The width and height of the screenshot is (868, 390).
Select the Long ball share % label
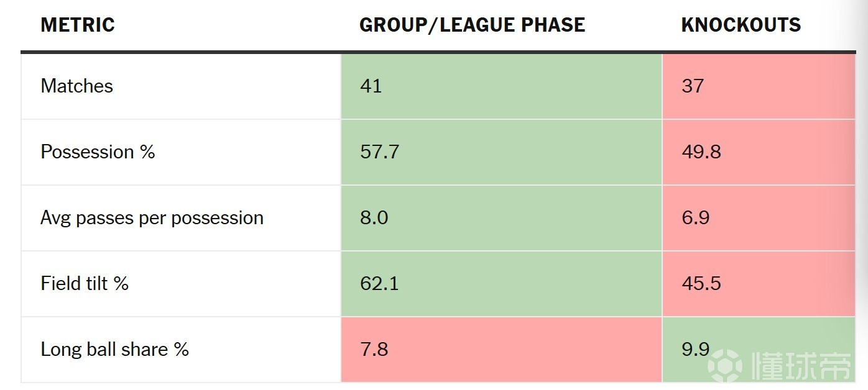(114, 349)
